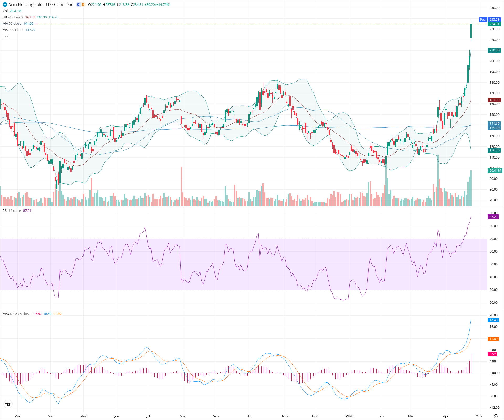Click the 141.65 MA price label on right scale

[x=495, y=123]
